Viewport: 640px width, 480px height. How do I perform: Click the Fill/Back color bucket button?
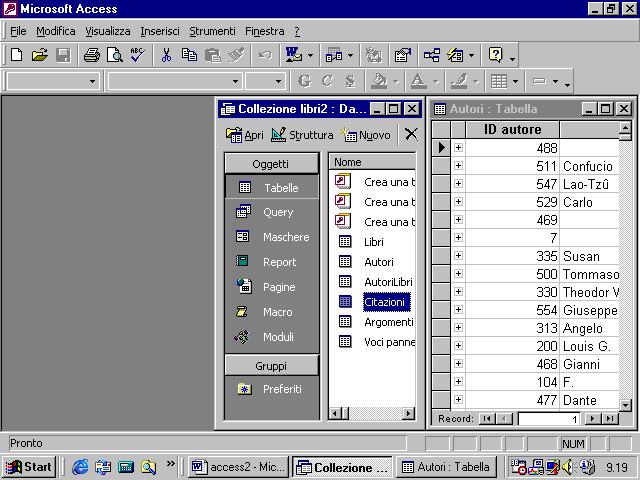378,81
